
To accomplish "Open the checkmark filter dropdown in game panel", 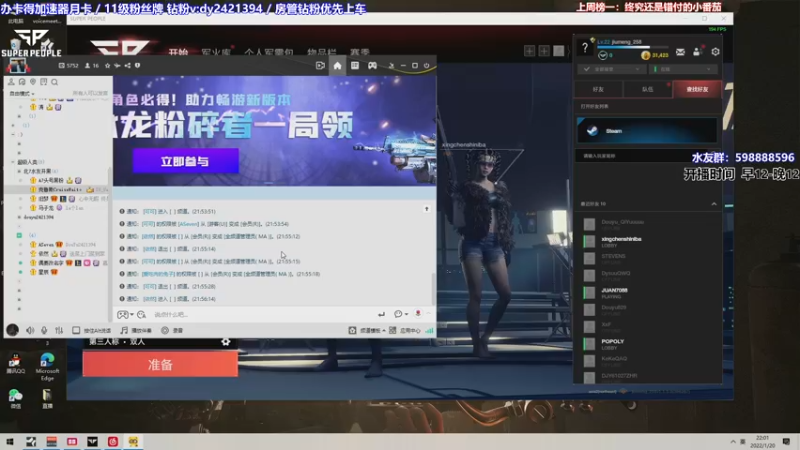I will (612, 69).
